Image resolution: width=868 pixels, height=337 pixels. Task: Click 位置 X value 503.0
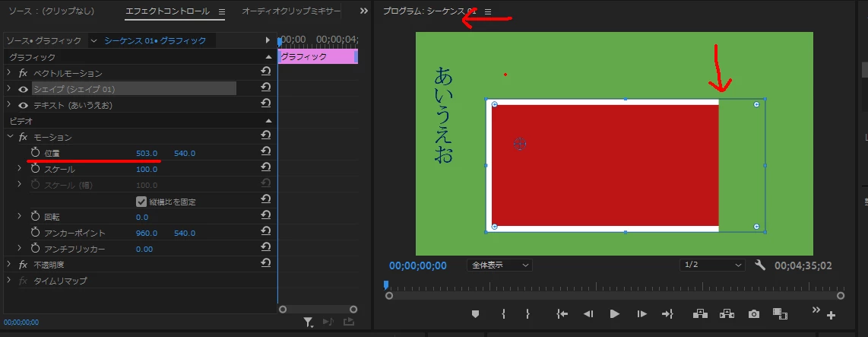(147, 153)
